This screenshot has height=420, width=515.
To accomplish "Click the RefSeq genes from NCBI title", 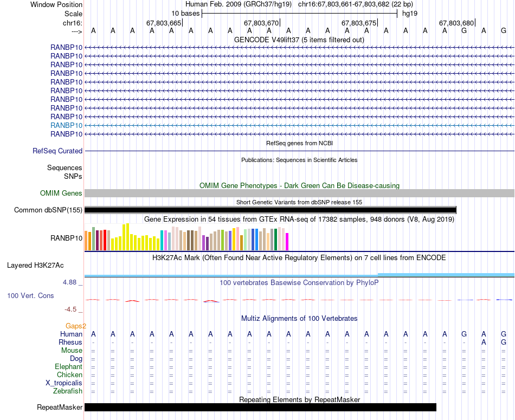I will (x=299, y=143).
